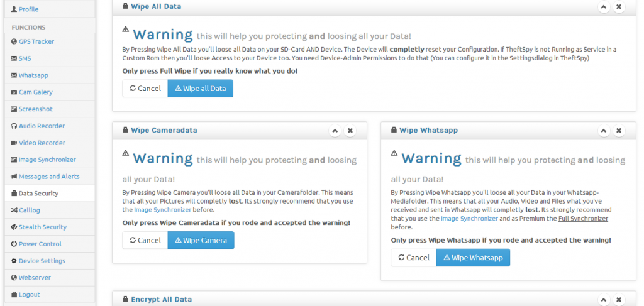Cancel in the Wipe All Data panel
The image size is (644, 306).
click(145, 88)
